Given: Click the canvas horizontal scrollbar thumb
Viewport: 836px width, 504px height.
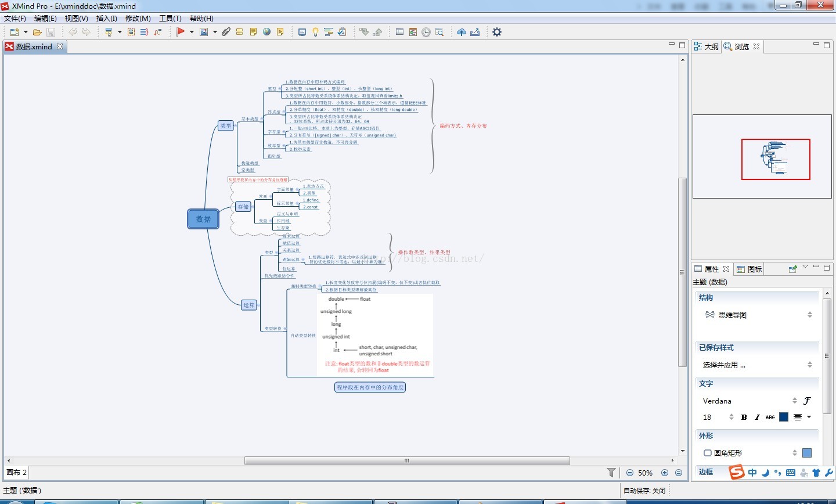Looking at the screenshot, I should tap(407, 460).
